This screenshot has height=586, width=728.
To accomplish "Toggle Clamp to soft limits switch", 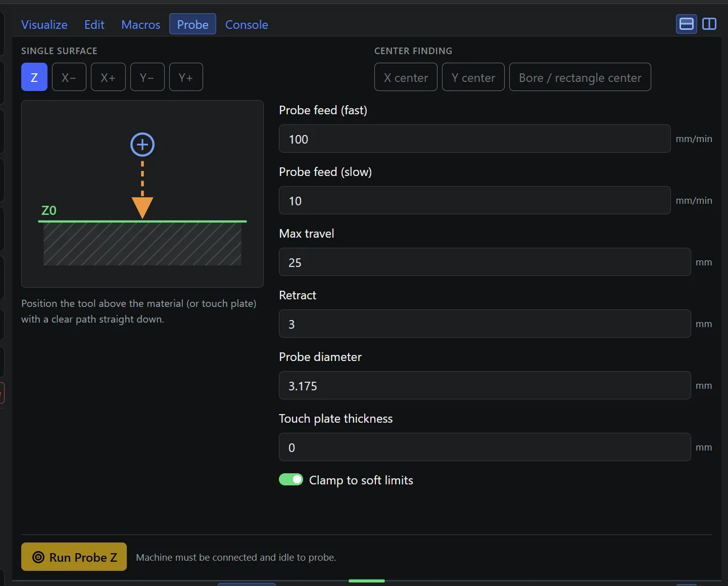I will click(x=291, y=479).
